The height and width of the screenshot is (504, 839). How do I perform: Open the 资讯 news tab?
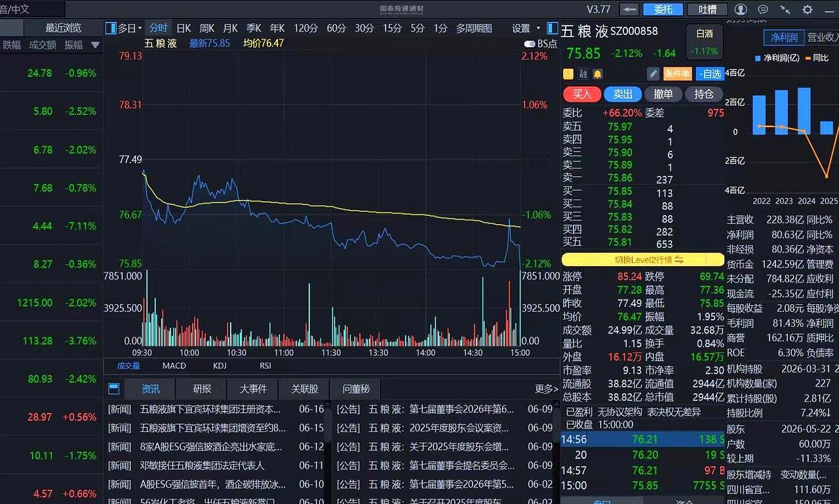pyautogui.click(x=151, y=389)
